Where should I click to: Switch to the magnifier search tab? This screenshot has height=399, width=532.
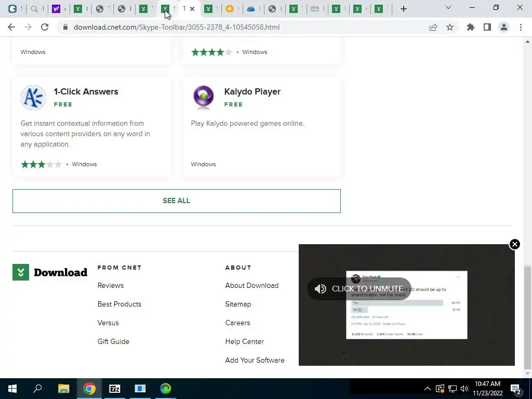tap(34, 9)
